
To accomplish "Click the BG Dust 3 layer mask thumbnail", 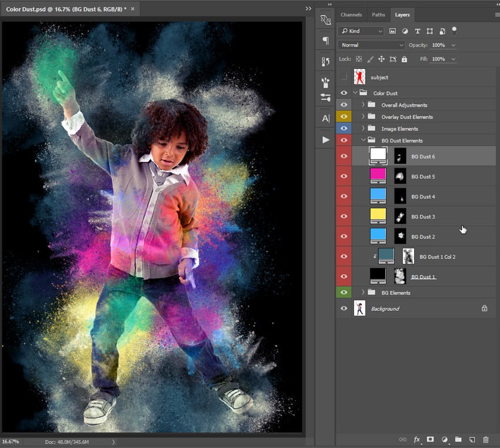I will click(400, 217).
